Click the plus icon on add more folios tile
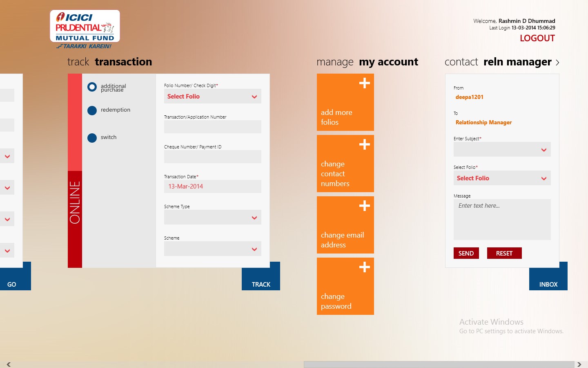The image size is (588, 368). tap(364, 83)
